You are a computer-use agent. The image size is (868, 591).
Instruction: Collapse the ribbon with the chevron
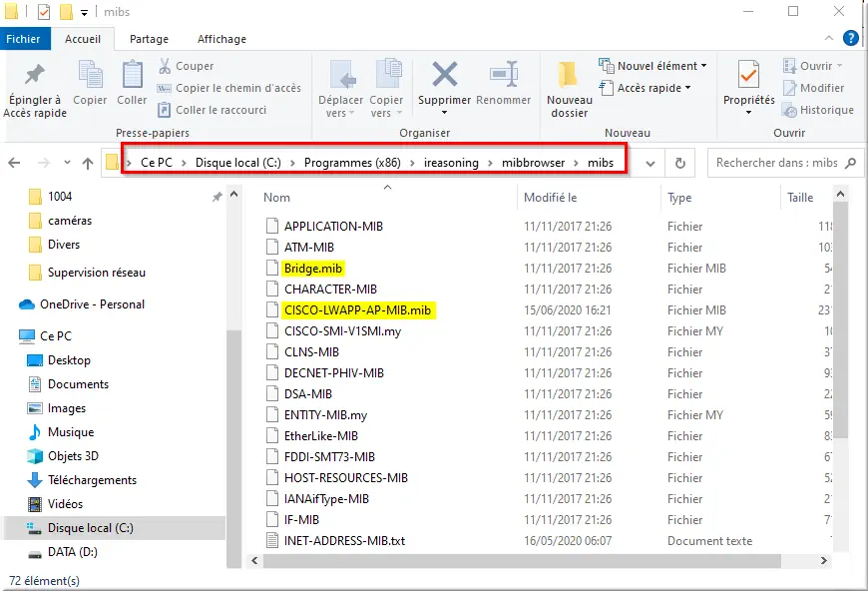click(829, 38)
